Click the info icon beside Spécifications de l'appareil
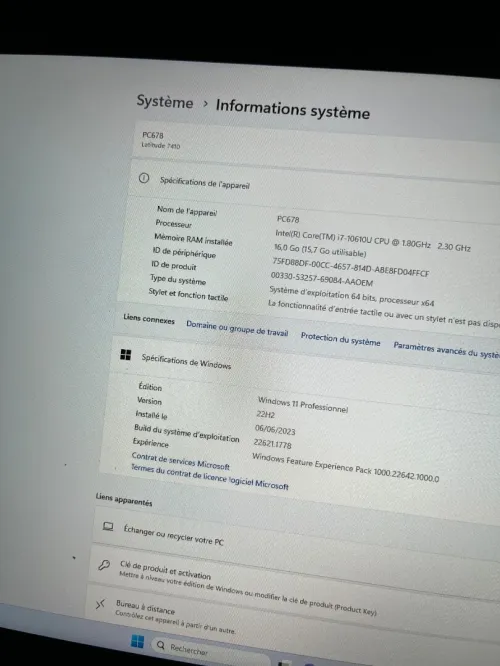Viewport: 500px width, 666px height. pyautogui.click(x=144, y=178)
